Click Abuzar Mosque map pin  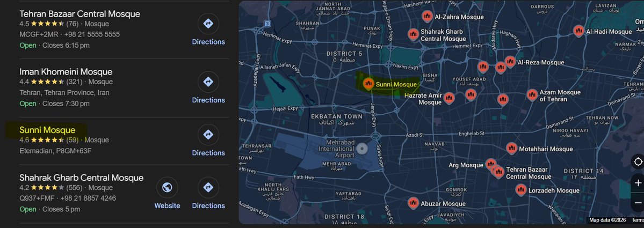coord(413,203)
